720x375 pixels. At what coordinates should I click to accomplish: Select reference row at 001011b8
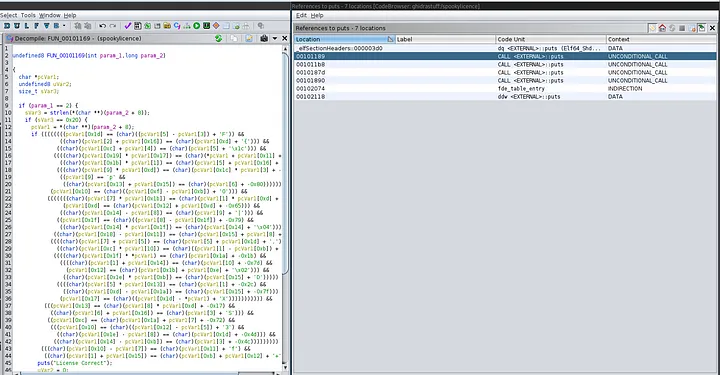505,64
